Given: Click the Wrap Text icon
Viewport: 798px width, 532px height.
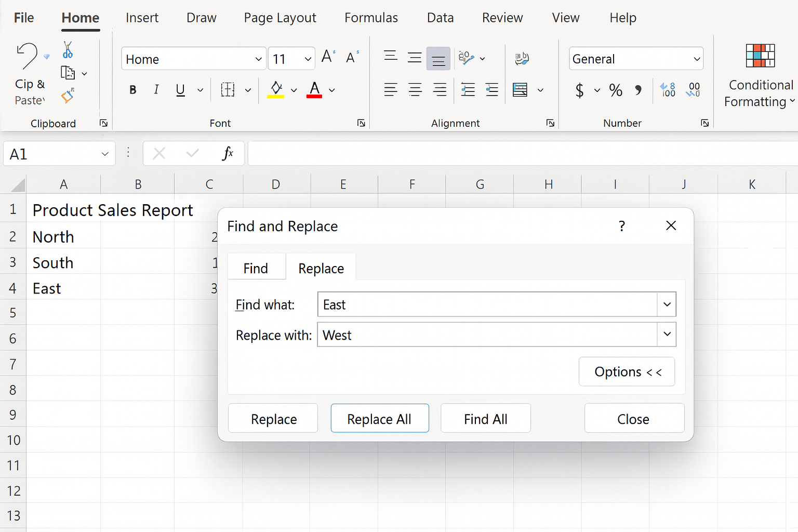Looking at the screenshot, I should [522, 58].
